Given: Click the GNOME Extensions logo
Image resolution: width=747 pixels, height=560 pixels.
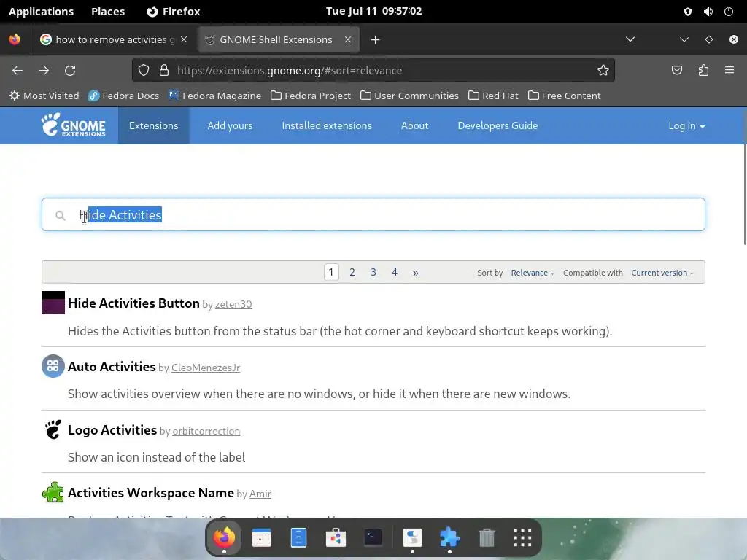Looking at the screenshot, I should point(74,125).
